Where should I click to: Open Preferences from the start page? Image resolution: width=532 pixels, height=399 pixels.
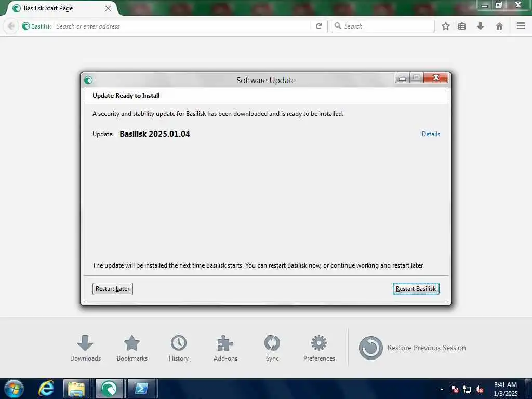[x=319, y=348]
